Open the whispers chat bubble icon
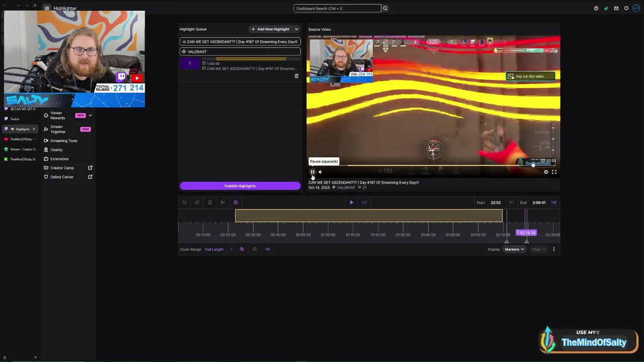This screenshot has height=362, width=644. point(626,8)
